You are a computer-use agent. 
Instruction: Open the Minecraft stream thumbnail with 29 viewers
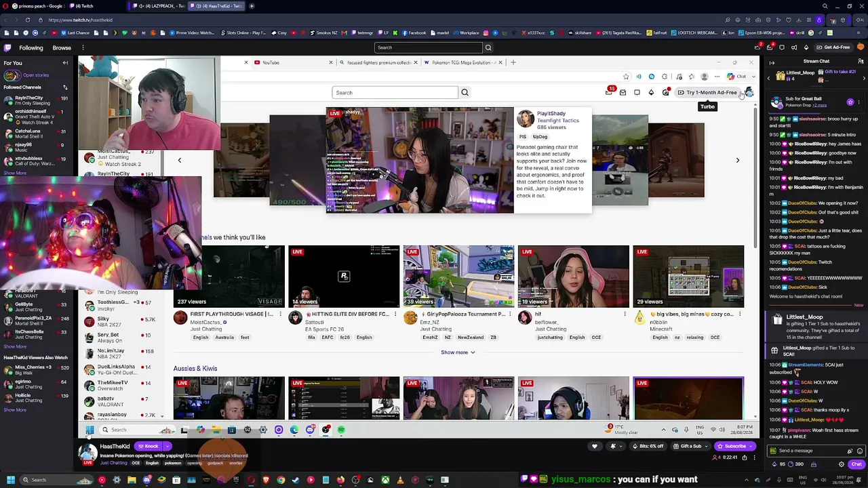[688, 277]
